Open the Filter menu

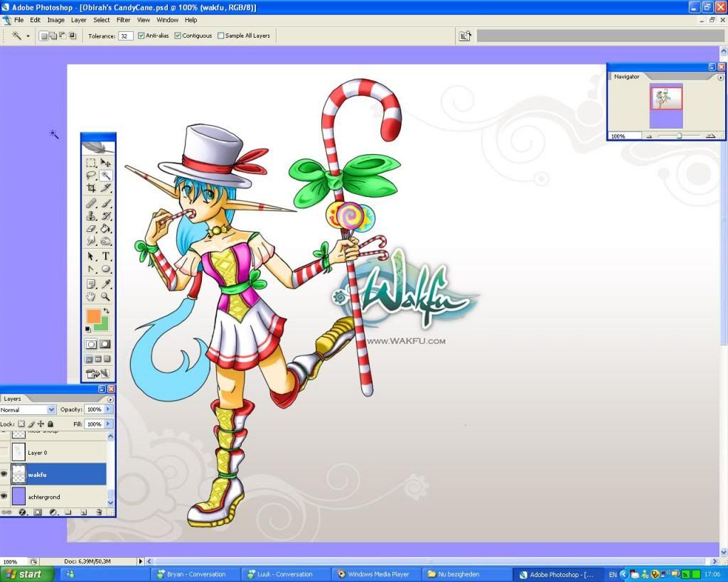click(x=124, y=20)
